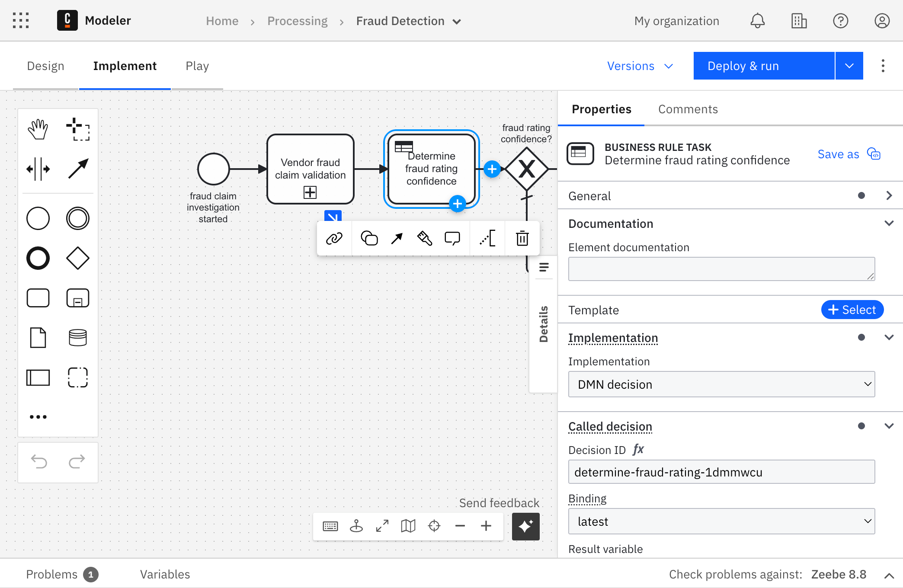Add a comment via context pad
Screen dimensions: 903x588
click(x=452, y=238)
